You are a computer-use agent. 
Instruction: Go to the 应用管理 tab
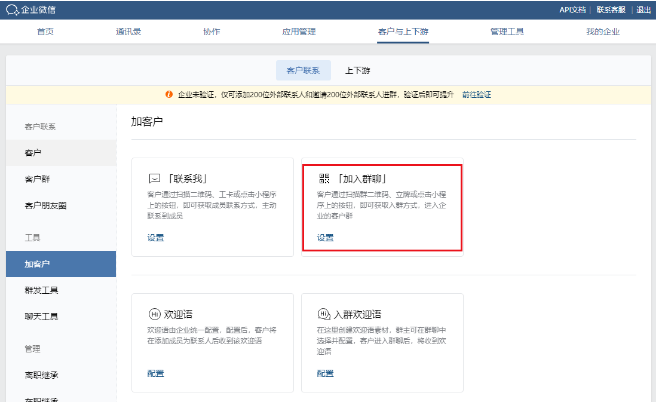(299, 32)
